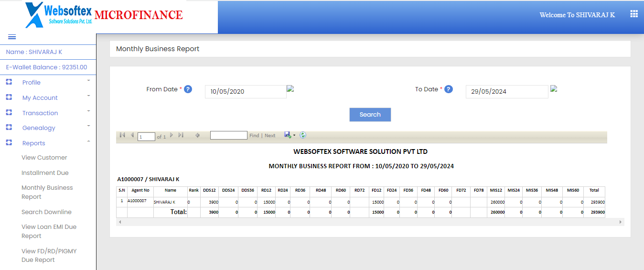Screen dimensions: 644x270
Task: Click the find text box in report toolbar
Action: [229, 135]
